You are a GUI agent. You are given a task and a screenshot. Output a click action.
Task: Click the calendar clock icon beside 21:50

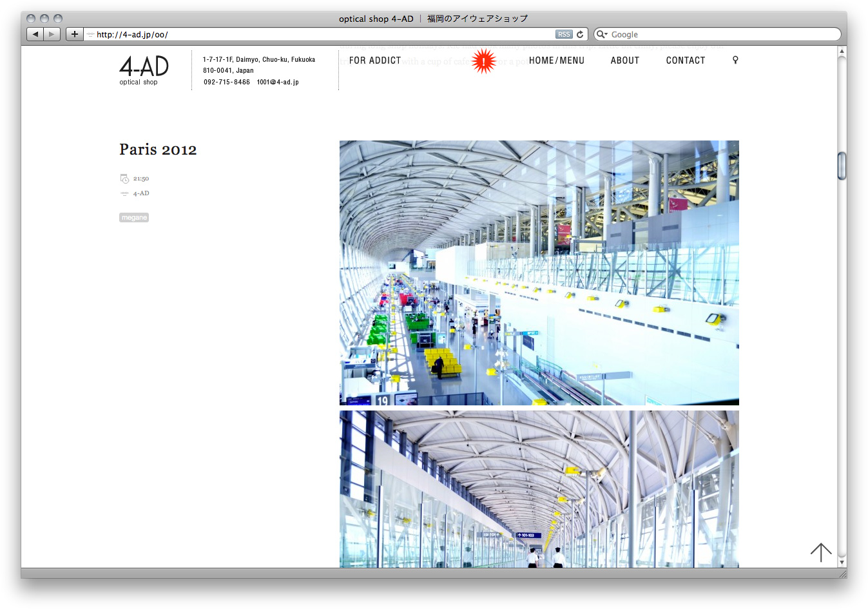click(124, 179)
